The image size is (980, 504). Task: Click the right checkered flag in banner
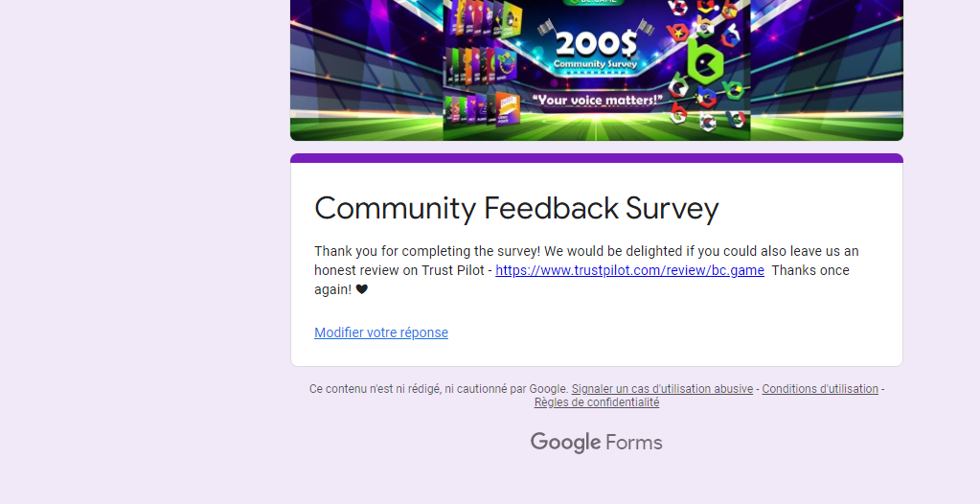pyautogui.click(x=644, y=28)
